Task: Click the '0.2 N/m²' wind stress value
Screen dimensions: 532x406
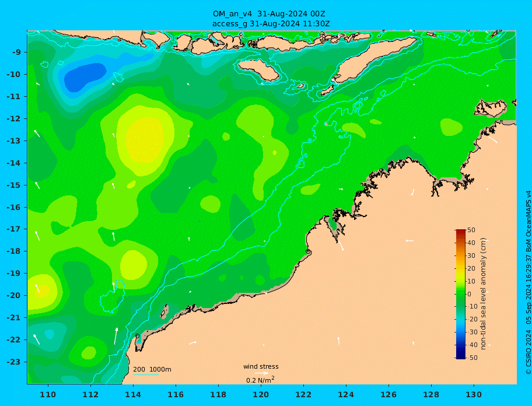Action: tap(260, 380)
